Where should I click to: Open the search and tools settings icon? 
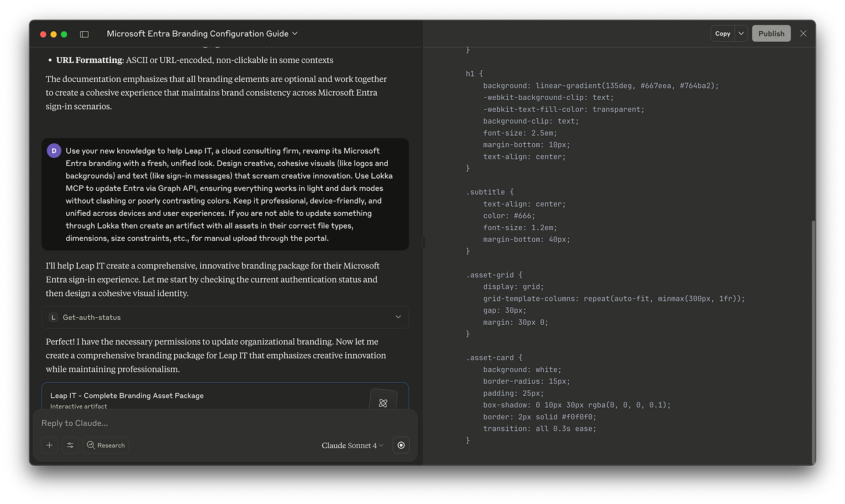click(x=70, y=445)
